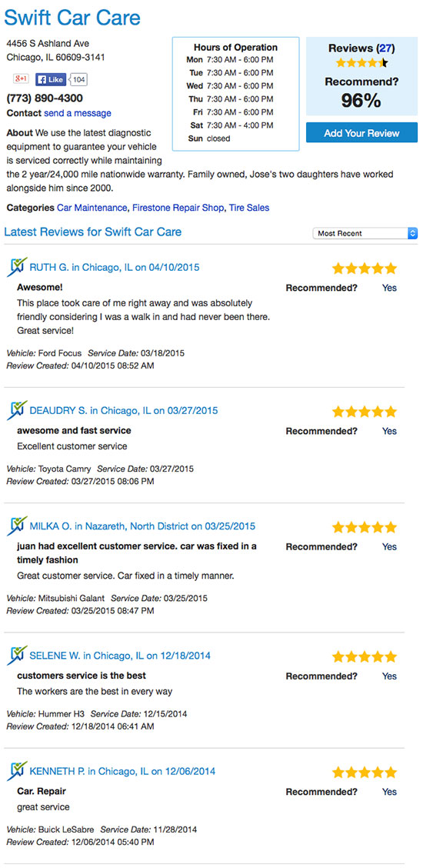
Task: Click the Swift Car Care page title
Action: (72, 18)
